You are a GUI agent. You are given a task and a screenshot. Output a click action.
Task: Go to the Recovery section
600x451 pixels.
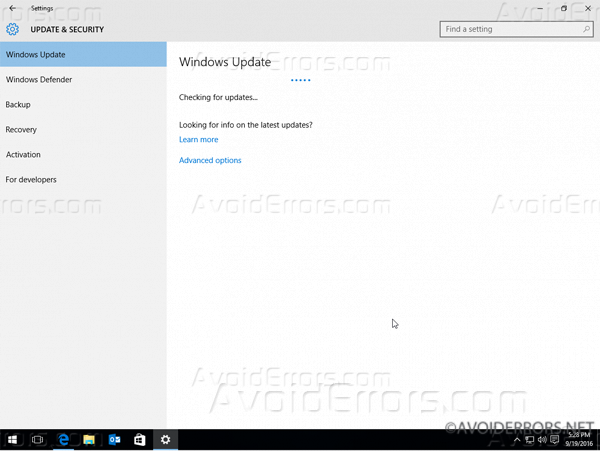point(21,129)
